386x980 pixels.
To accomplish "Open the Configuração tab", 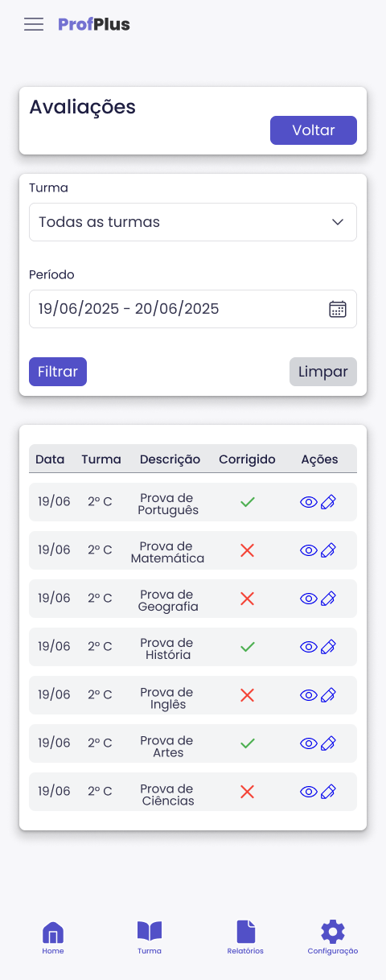I will pos(333,938).
